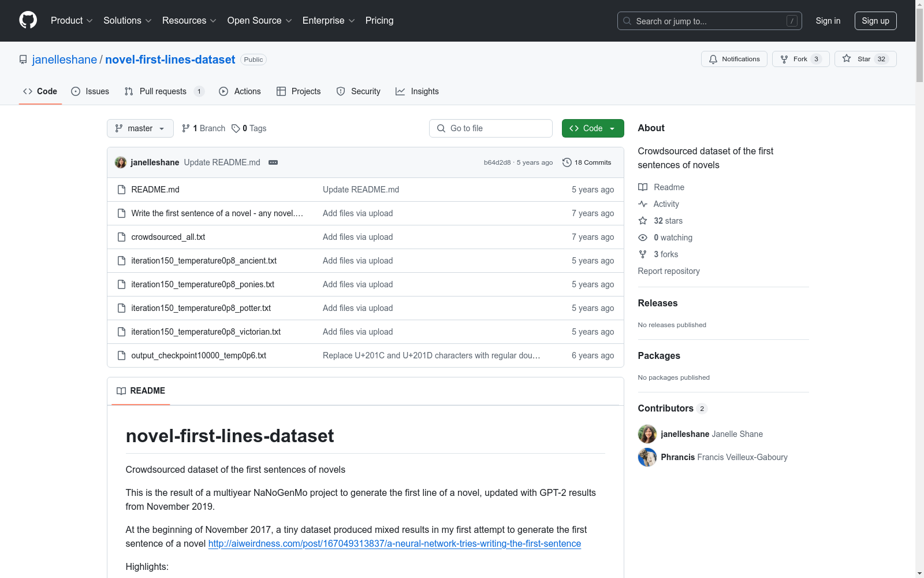This screenshot has height=578, width=924.
Task: Switch to the Code tab
Action: click(40, 91)
